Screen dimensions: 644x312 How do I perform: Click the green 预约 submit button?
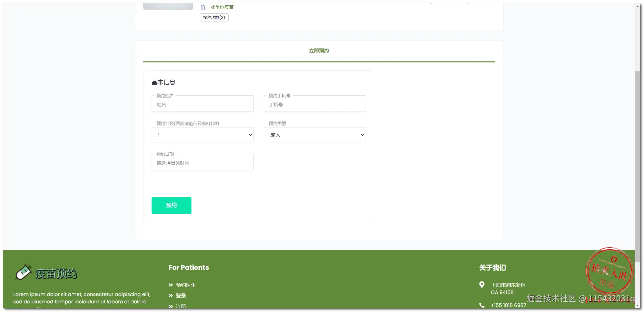(x=172, y=205)
